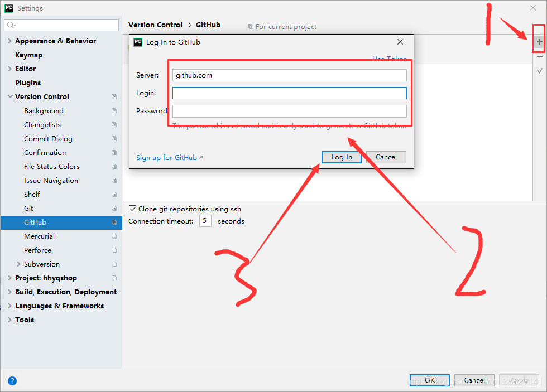Select Mercurial settings item

click(x=39, y=236)
